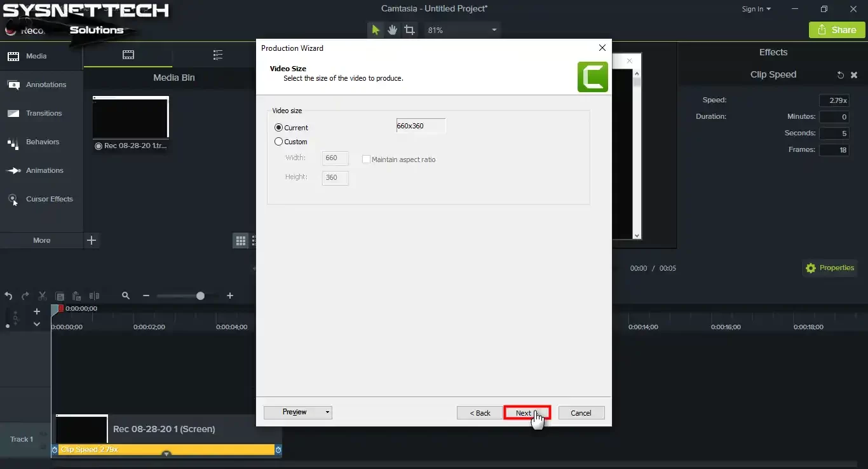The height and width of the screenshot is (469, 868).
Task: Click the Speed 2.79x value field
Action: tap(834, 100)
